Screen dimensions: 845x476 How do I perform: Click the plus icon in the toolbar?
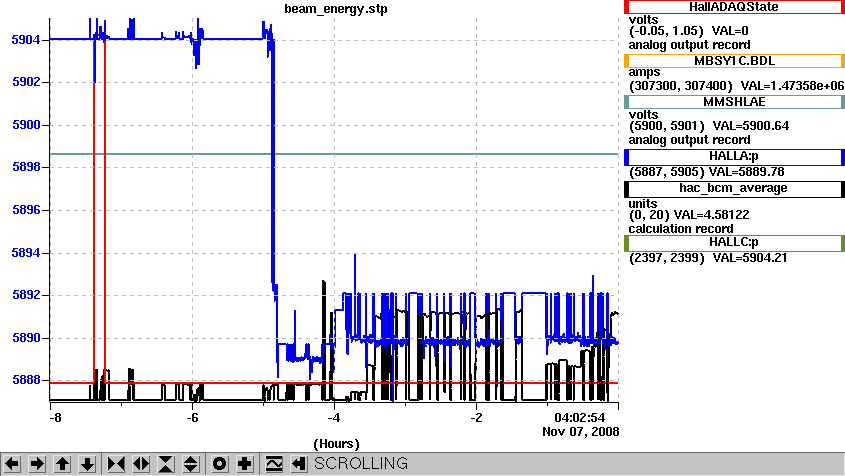(x=245, y=464)
